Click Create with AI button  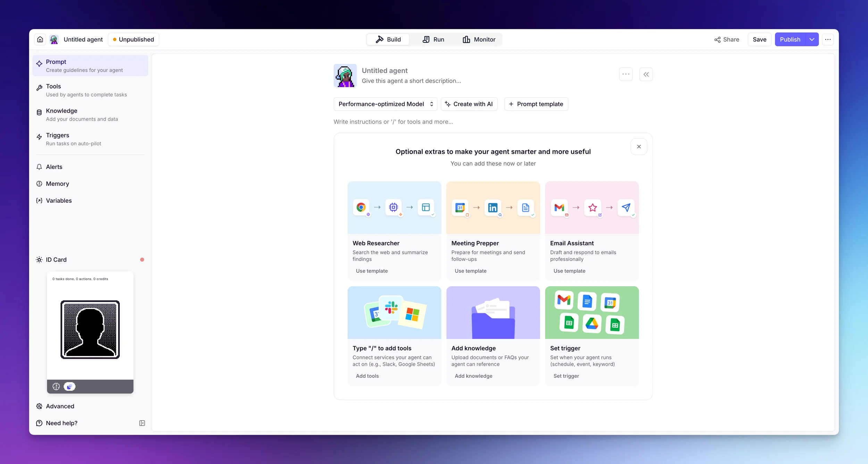point(469,104)
